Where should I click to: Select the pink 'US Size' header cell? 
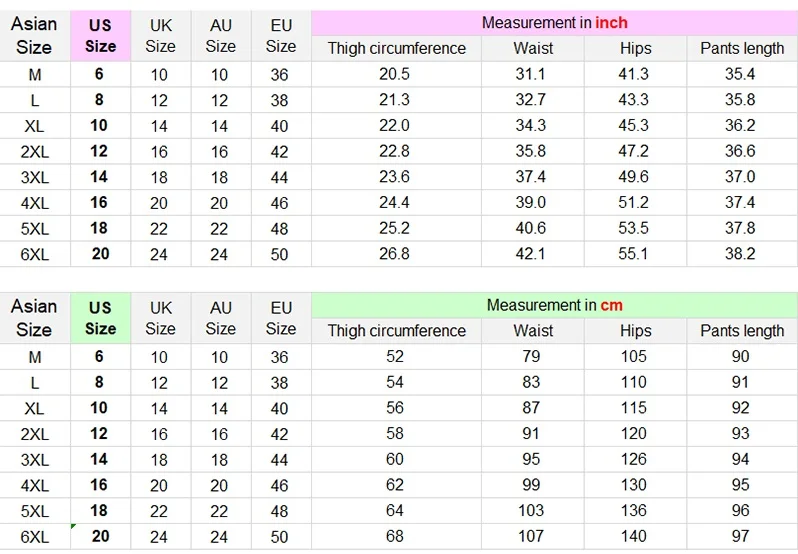coord(100,35)
